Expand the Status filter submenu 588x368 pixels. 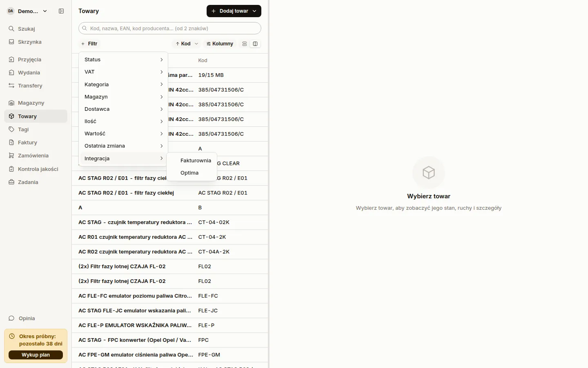(x=123, y=60)
